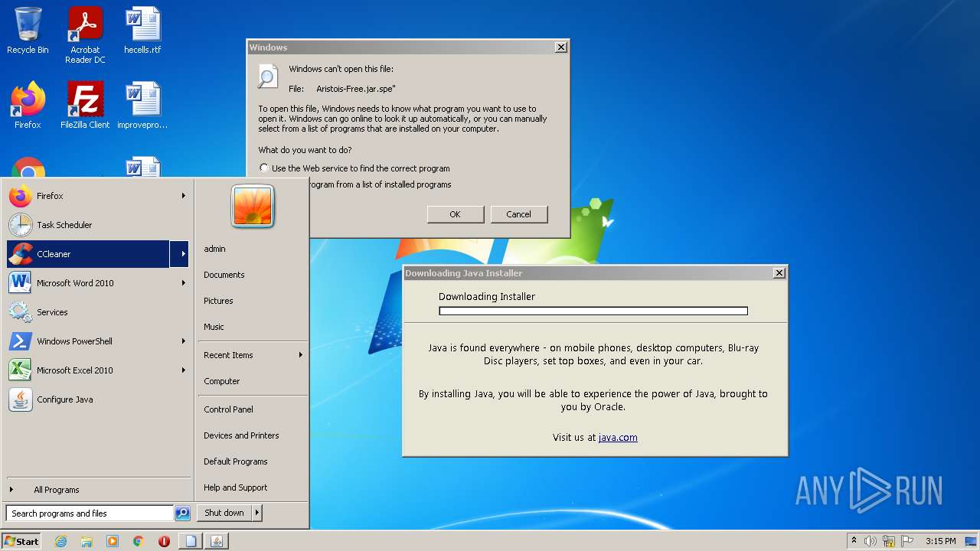Click the Downloading Installer progress bar
This screenshot has width=980, height=551.
(593, 311)
